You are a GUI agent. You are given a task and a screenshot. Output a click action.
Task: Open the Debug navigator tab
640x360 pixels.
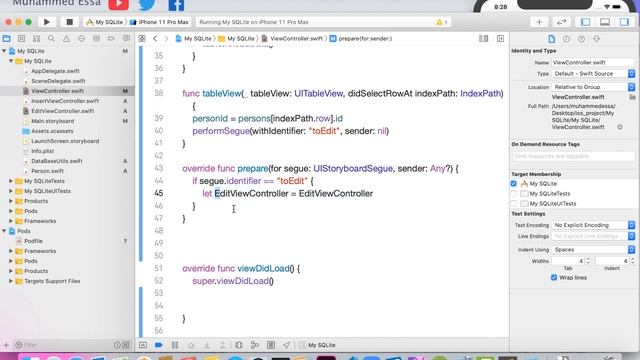pos(96,38)
